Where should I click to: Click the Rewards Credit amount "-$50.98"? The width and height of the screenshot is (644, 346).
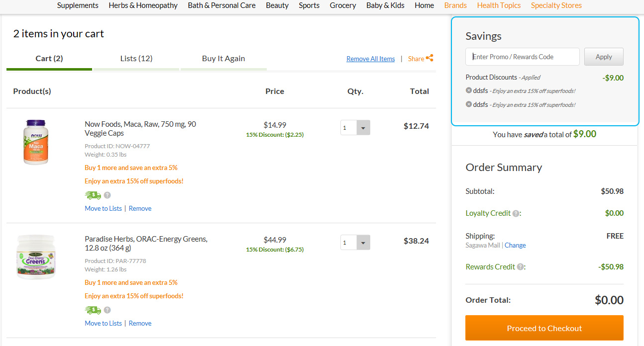[x=611, y=267]
